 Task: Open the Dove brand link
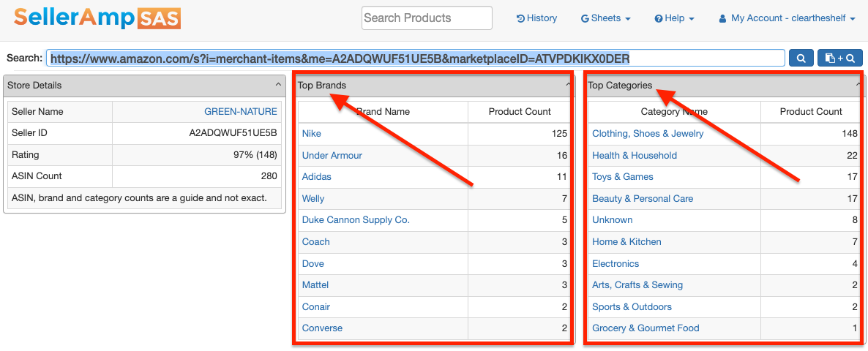click(x=313, y=264)
